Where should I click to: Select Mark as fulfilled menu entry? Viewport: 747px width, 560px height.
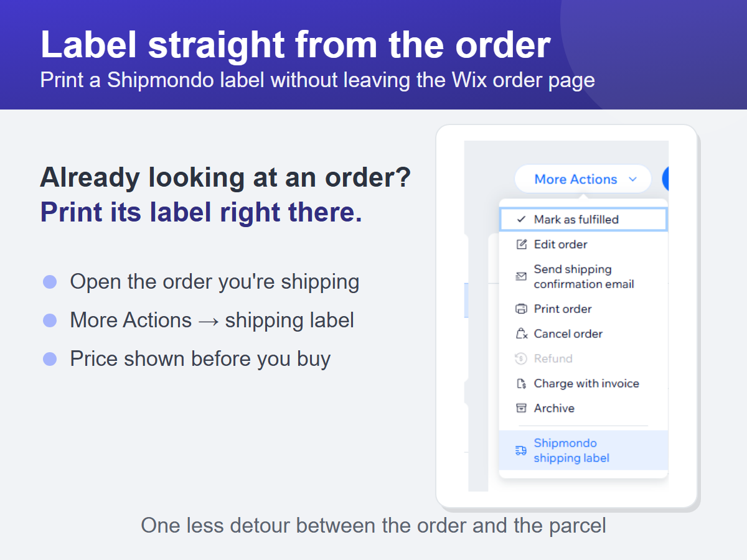(583, 220)
